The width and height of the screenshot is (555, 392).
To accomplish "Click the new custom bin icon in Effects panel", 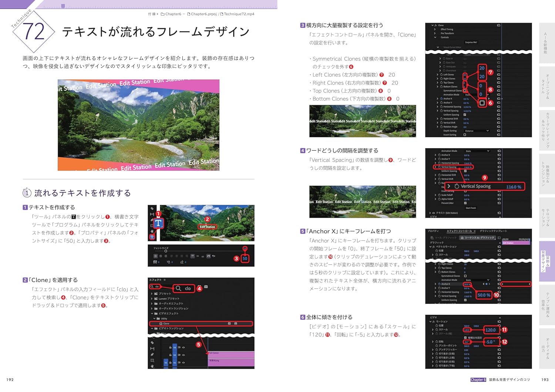I will pos(206,287).
